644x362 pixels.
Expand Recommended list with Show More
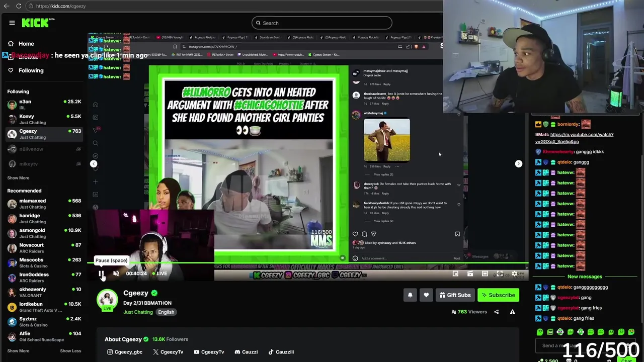(x=18, y=351)
